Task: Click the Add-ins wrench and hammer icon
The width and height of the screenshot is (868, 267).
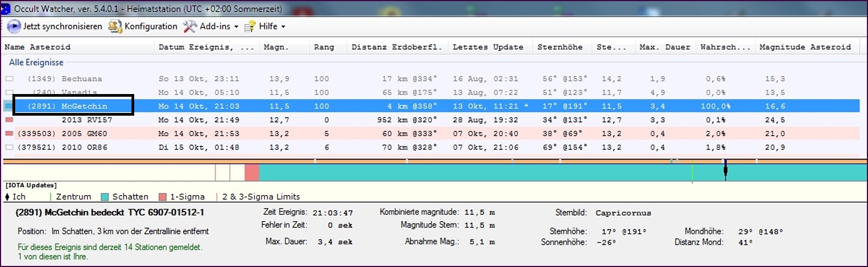Action: coord(189,26)
